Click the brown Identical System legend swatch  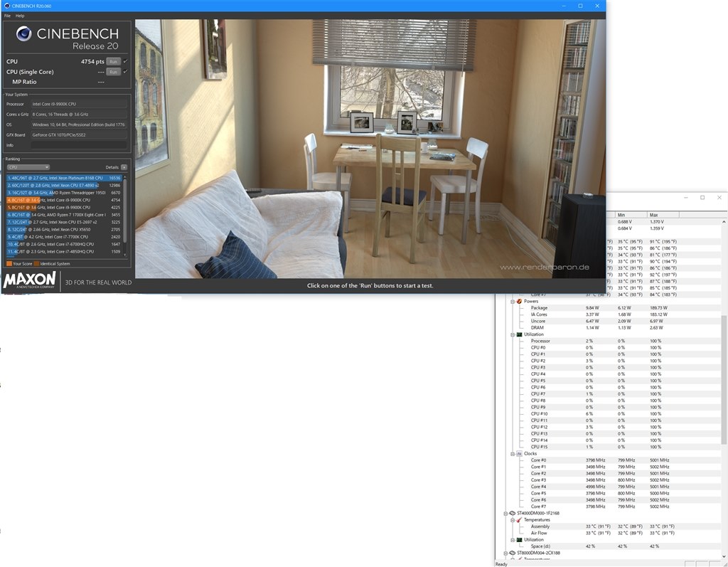[37, 263]
